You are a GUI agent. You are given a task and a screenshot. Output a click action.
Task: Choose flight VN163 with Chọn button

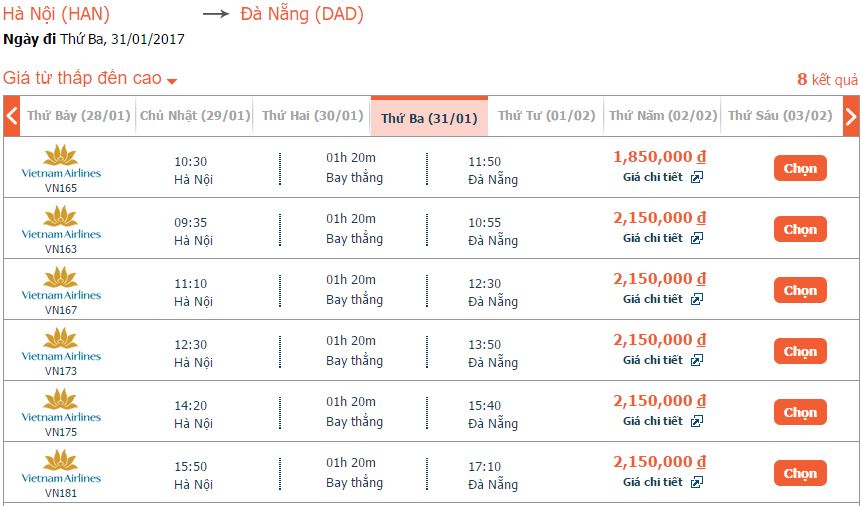[x=800, y=229]
